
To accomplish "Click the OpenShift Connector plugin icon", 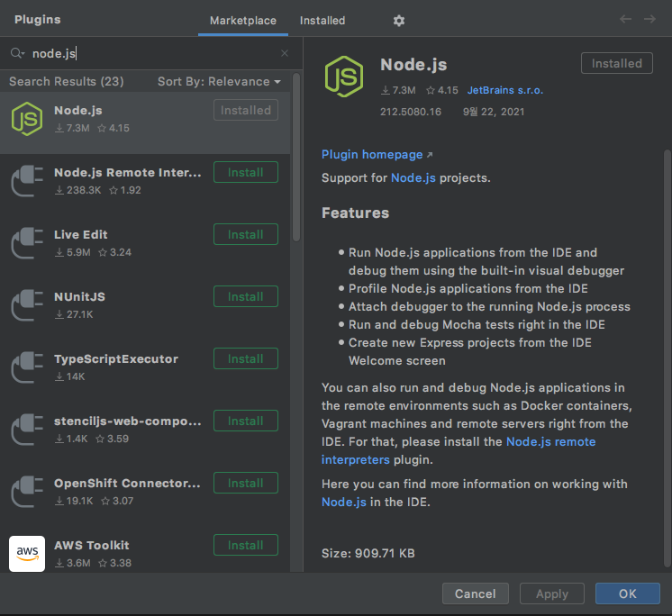I will (27, 492).
